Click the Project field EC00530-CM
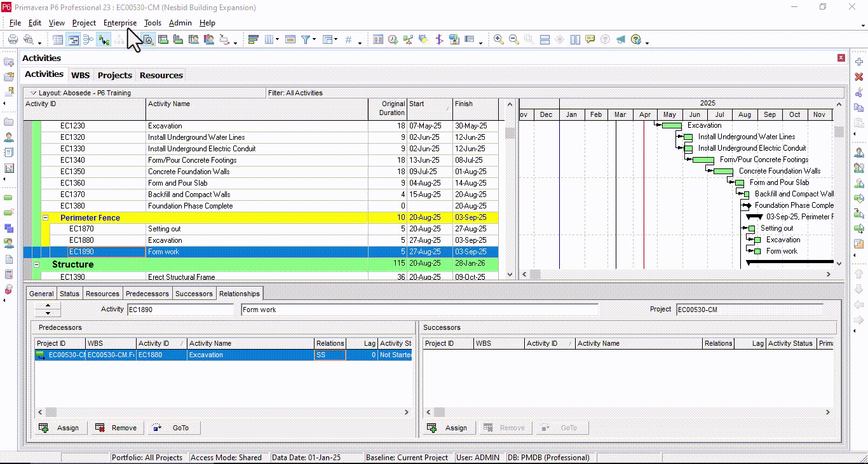Viewport: 868px width, 464px height. [x=749, y=310]
